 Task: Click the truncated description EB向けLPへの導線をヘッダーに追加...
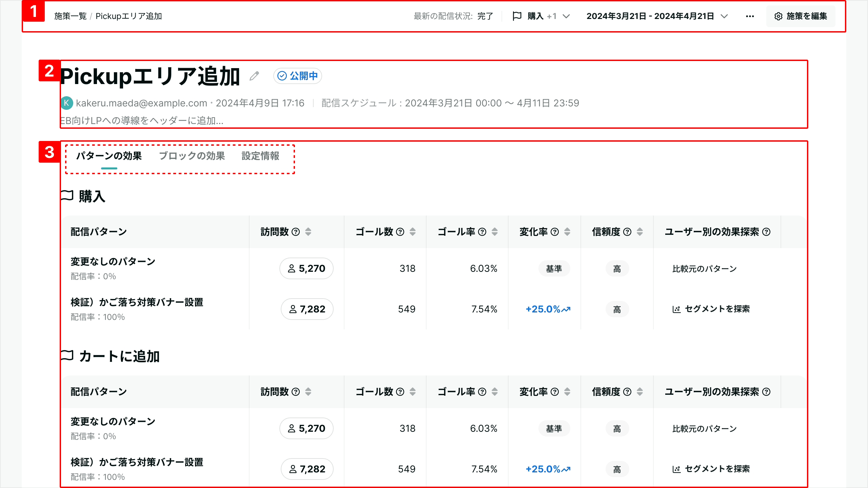pos(142,121)
